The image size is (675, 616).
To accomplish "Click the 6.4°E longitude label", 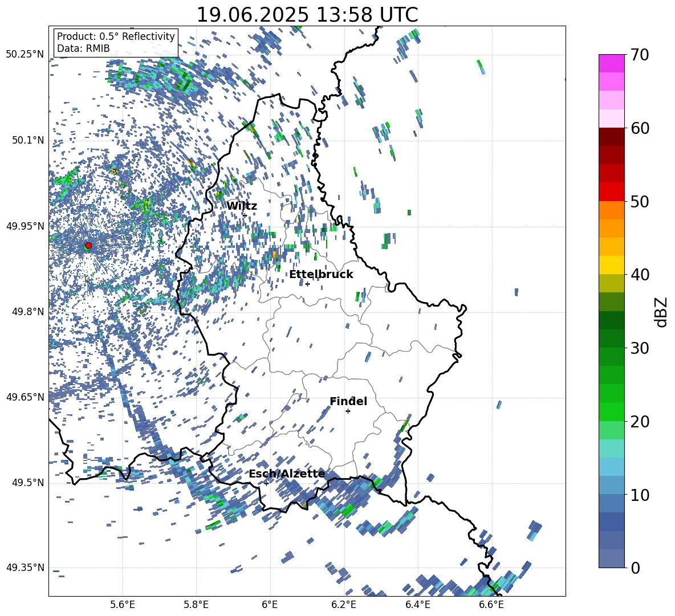I will (417, 605).
